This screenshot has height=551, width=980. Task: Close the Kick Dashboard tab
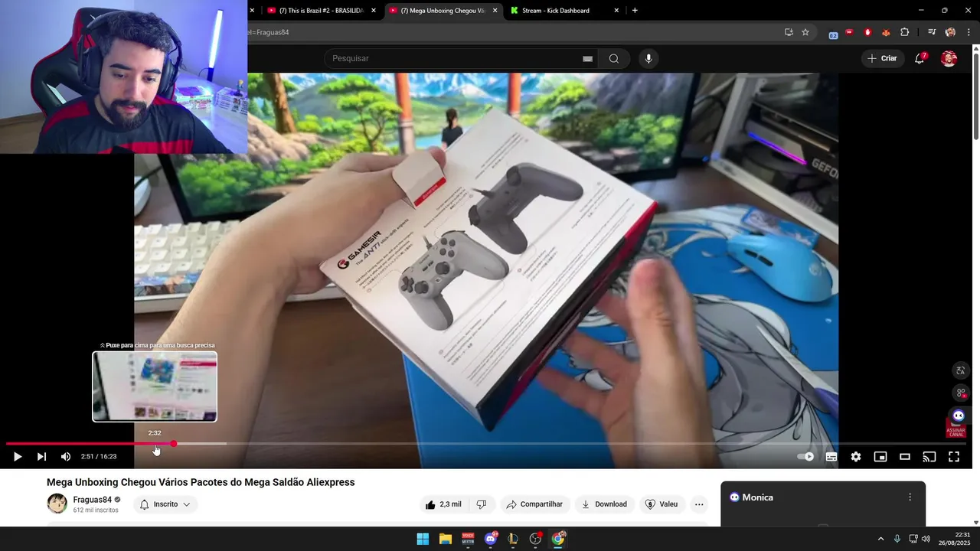(616, 11)
